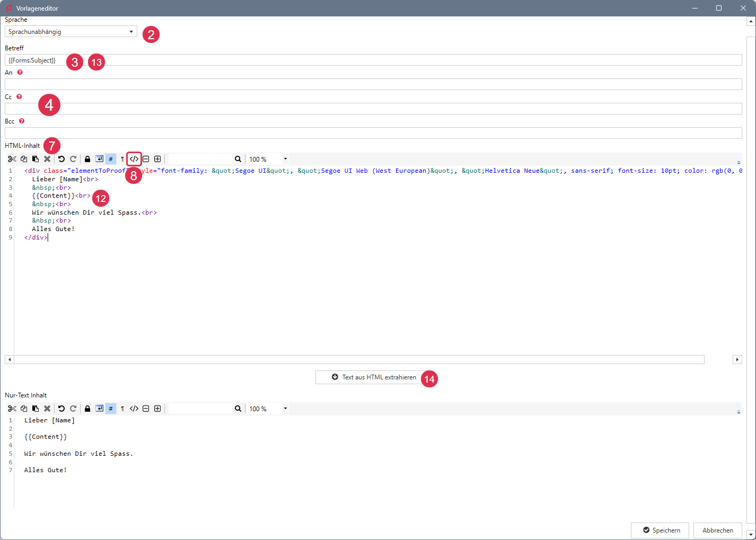Screen dimensions: 756x540
Task: Delete (X) icon in Nur-Text Inhalt toolbar
Action: point(47,409)
